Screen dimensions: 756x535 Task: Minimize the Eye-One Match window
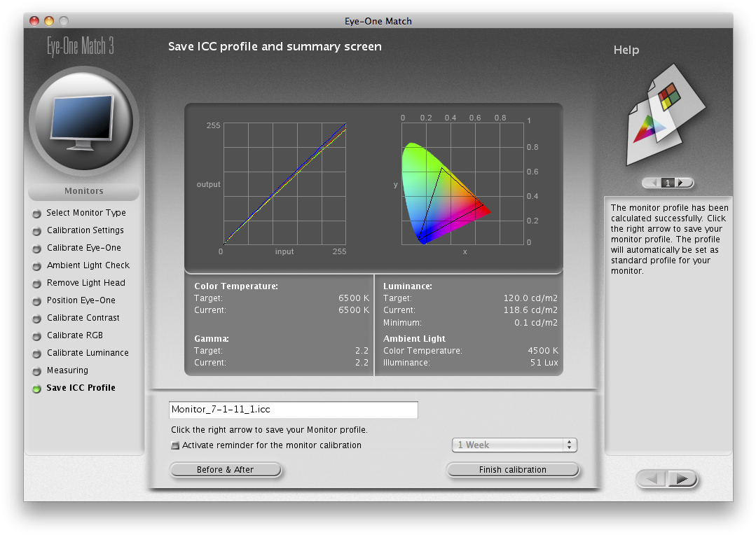pos(49,21)
